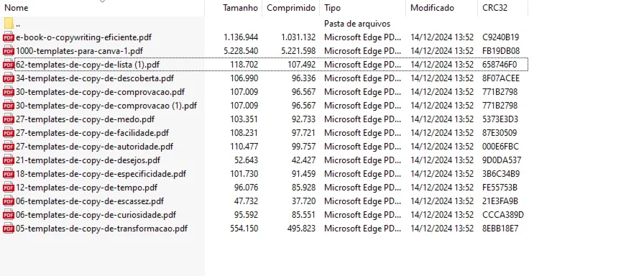Image resolution: width=644 pixels, height=276 pixels.
Task: Click size value 1.136.944
Action: tap(241, 37)
